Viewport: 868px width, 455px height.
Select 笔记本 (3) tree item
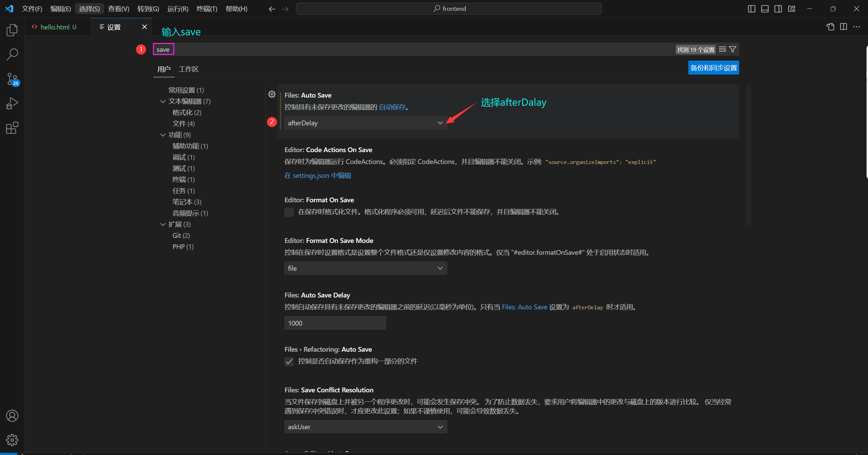pos(187,202)
